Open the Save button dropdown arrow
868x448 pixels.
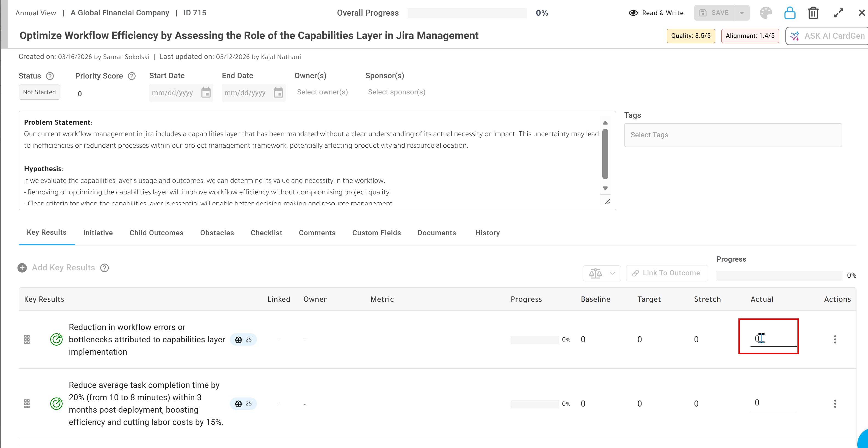[x=742, y=13]
